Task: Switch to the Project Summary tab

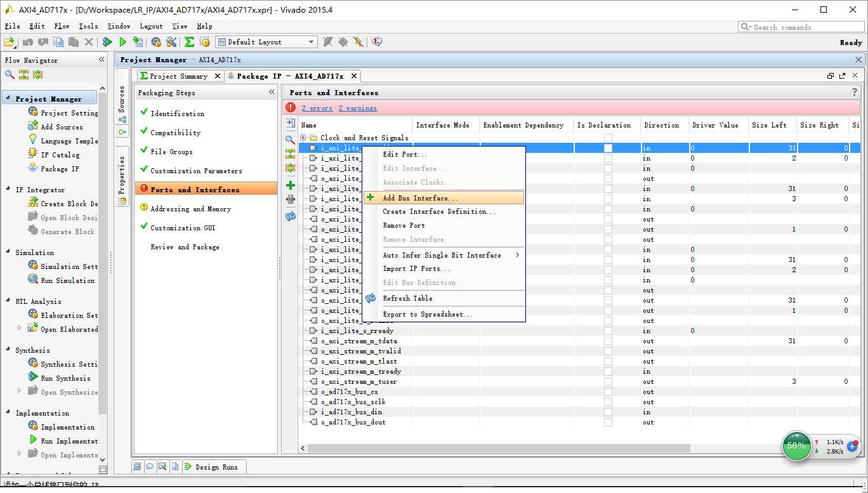Action: (178, 76)
